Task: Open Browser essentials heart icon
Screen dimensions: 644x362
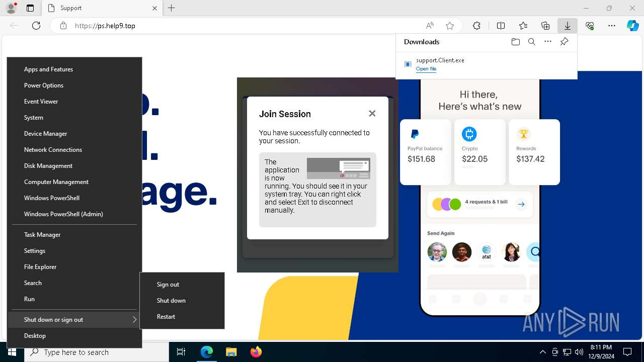Action: 590,26
